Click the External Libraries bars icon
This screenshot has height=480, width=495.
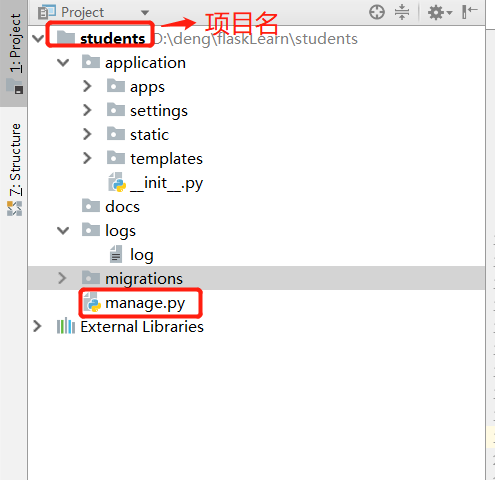[x=66, y=326]
